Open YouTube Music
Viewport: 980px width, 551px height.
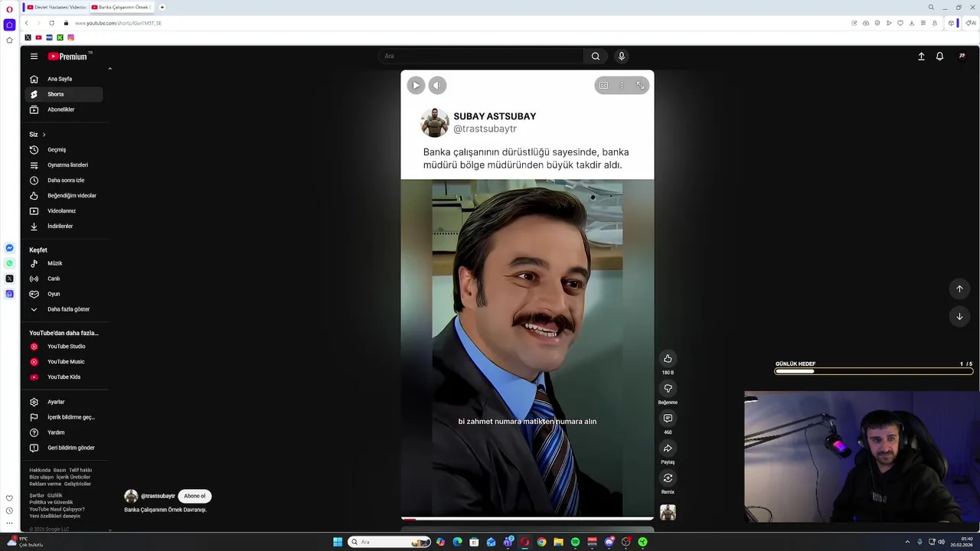64,362
